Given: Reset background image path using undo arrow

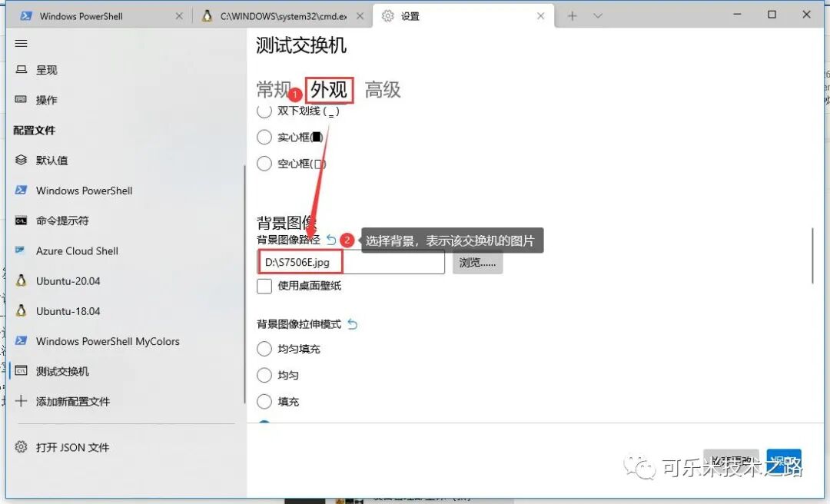Looking at the screenshot, I should (x=332, y=239).
